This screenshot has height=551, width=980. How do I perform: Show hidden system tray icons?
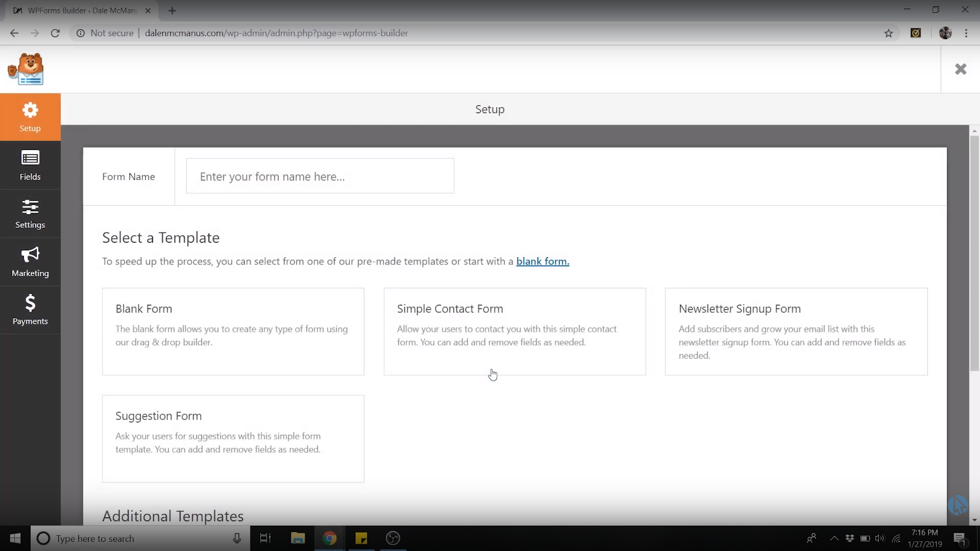(834, 538)
